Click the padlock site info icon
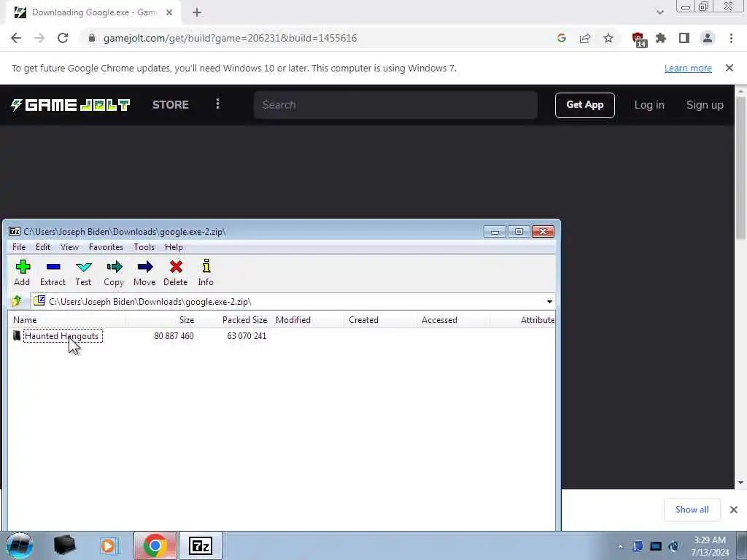Image resolution: width=747 pixels, height=560 pixels. [92, 38]
